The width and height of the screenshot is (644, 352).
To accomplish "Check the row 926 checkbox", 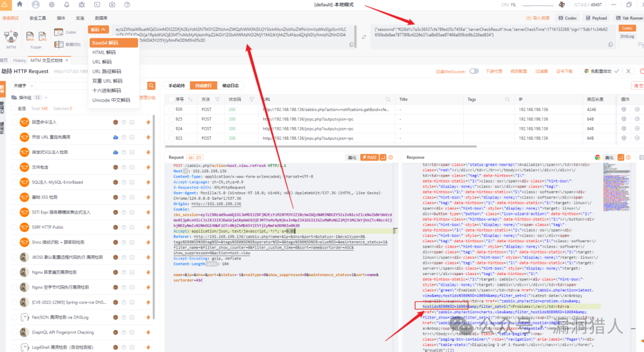I will [171, 110].
